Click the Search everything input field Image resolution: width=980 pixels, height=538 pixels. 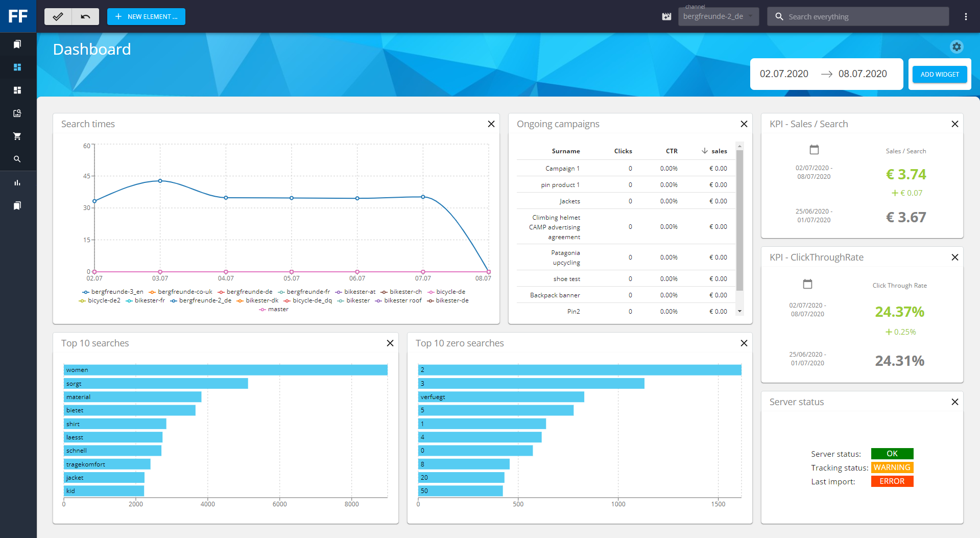(858, 16)
